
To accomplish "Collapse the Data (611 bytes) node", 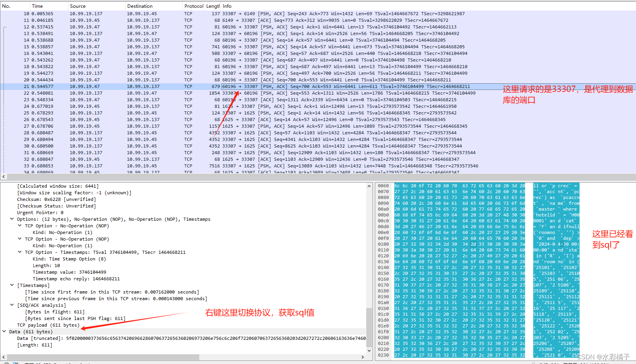I will click(4, 332).
